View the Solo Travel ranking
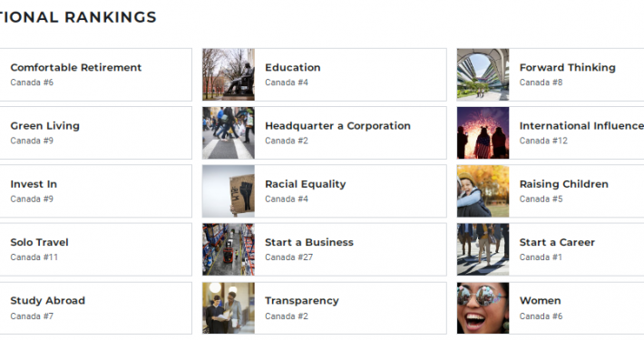The height and width of the screenshot is (340, 644). [x=96, y=249]
